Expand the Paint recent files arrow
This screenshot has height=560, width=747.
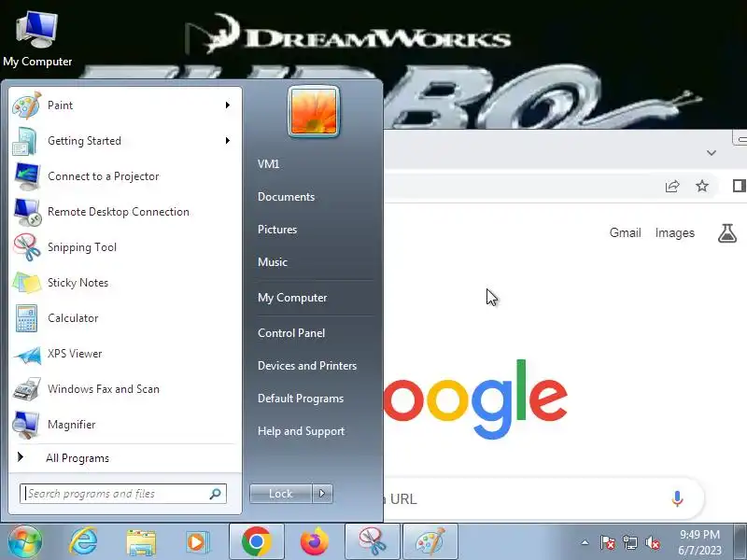click(228, 105)
